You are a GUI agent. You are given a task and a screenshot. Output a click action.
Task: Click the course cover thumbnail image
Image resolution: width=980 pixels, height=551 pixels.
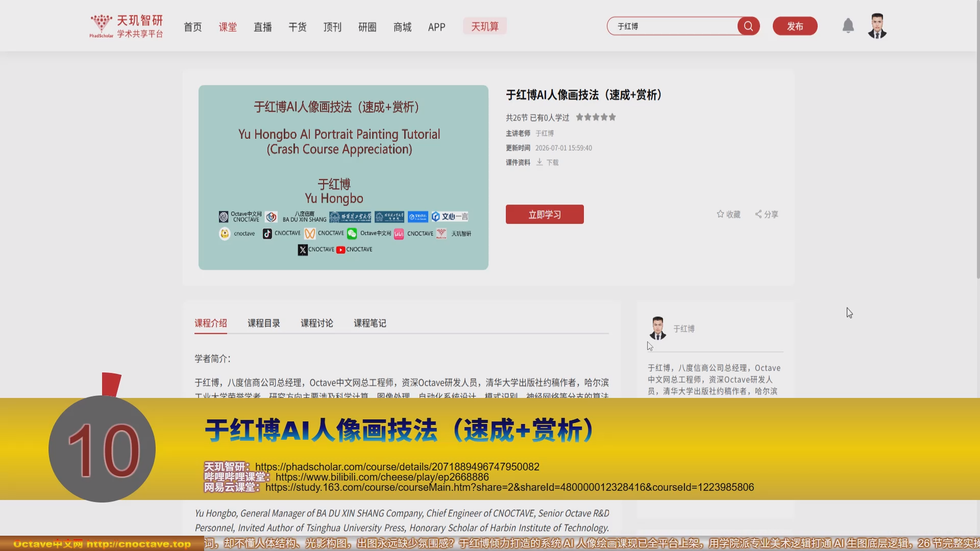click(x=344, y=178)
